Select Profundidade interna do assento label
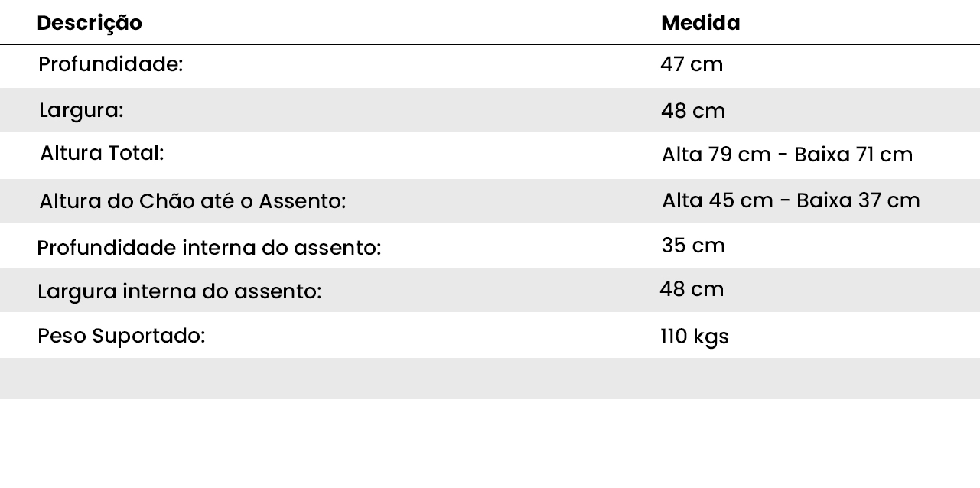 click(209, 249)
